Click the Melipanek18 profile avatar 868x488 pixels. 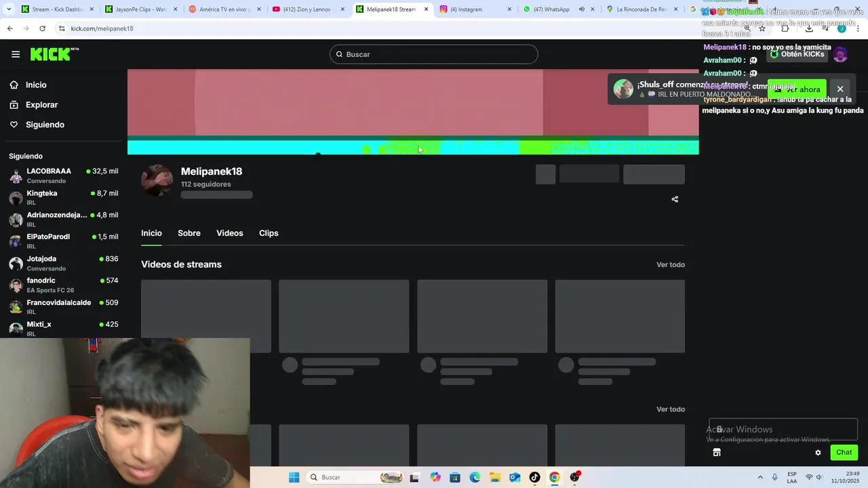point(157,180)
